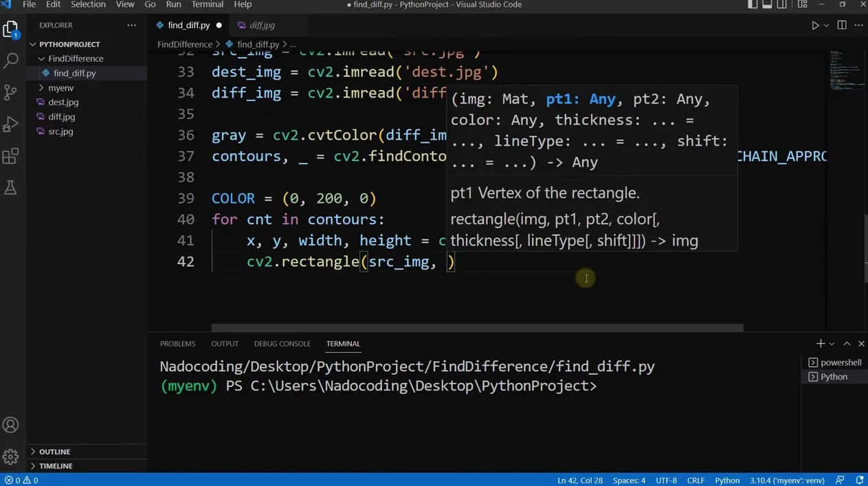Image resolution: width=868 pixels, height=486 pixels.
Task: Click FindDifference in the breadcrumb
Action: tap(185, 44)
